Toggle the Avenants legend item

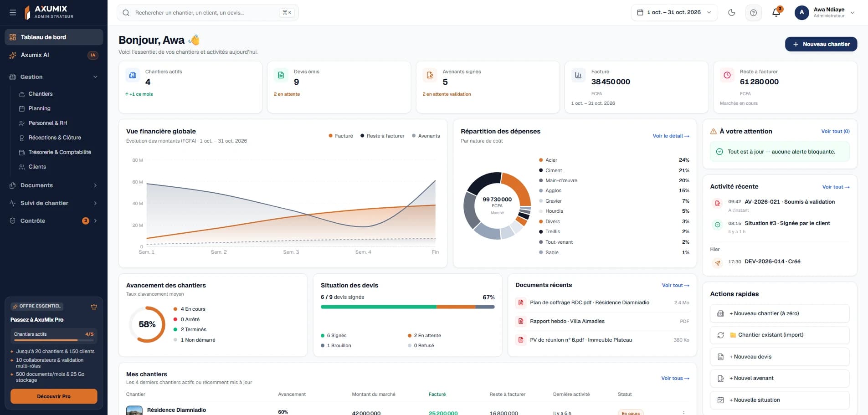point(426,136)
